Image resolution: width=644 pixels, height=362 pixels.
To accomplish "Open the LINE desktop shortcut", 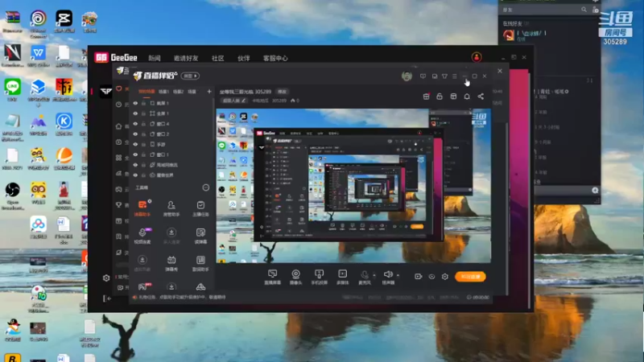I will pos(13,90).
